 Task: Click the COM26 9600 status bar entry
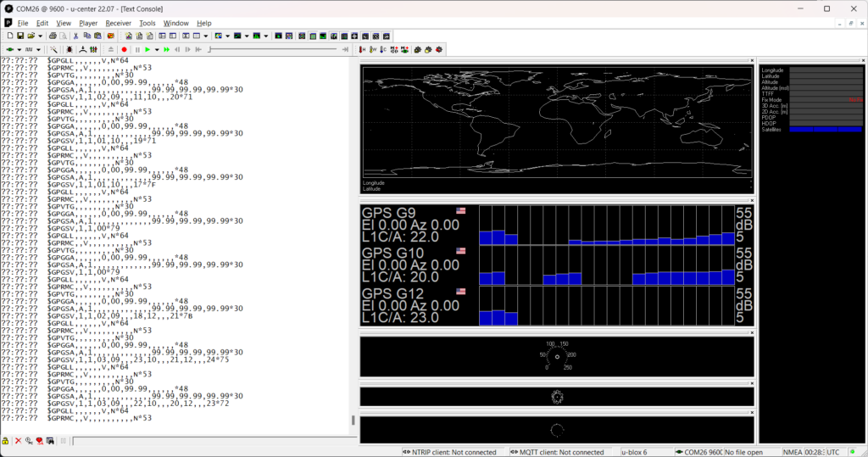point(698,452)
